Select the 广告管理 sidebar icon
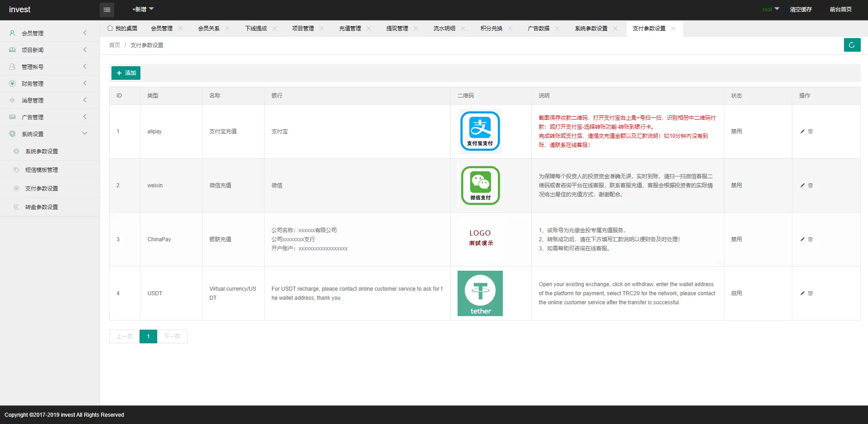The image size is (868, 424). pyautogui.click(x=12, y=117)
